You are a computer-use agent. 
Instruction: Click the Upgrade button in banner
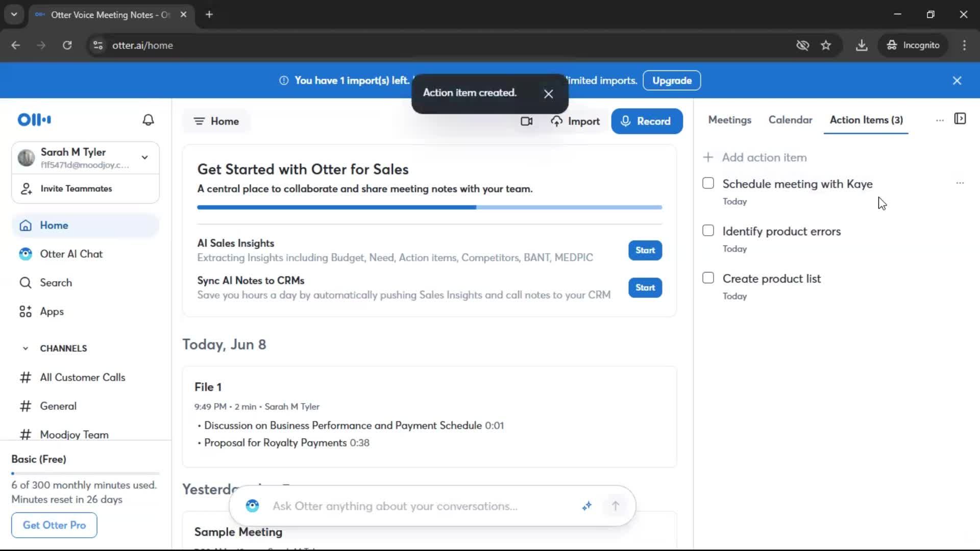672,81
